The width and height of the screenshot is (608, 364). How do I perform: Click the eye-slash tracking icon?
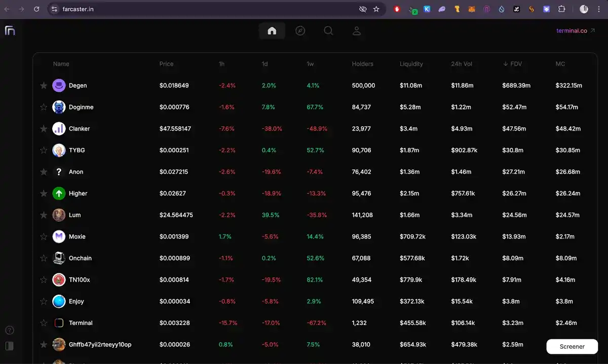click(x=363, y=9)
